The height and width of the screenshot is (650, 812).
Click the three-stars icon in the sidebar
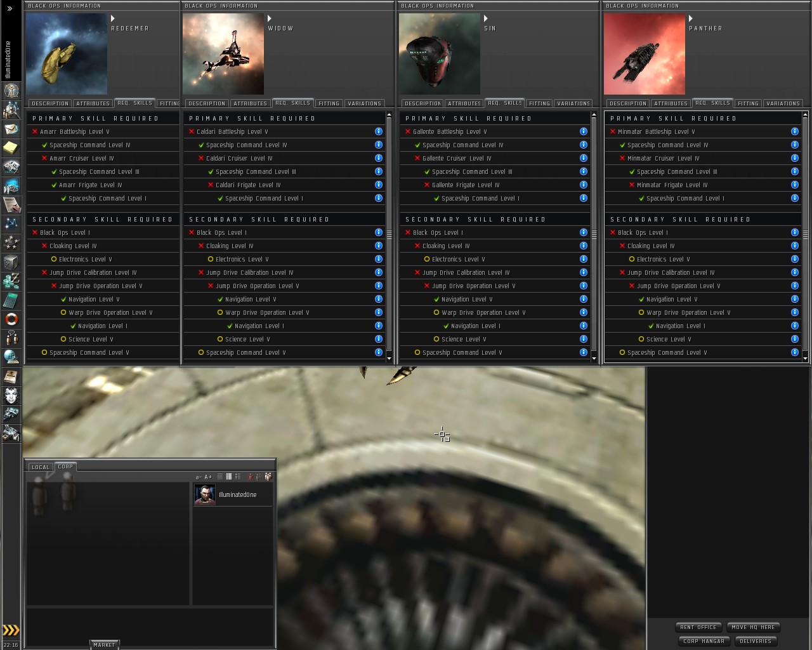click(x=11, y=242)
